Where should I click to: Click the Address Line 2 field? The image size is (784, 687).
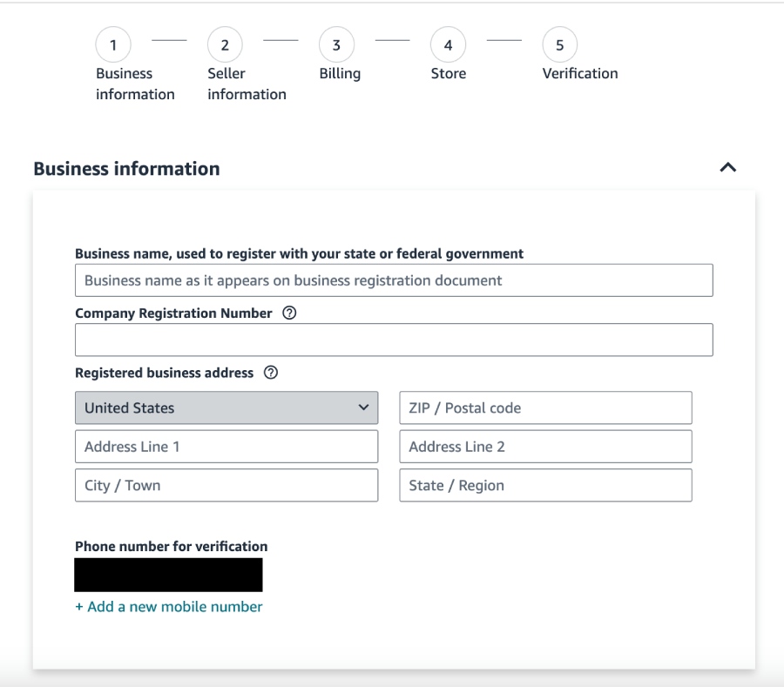[545, 447]
